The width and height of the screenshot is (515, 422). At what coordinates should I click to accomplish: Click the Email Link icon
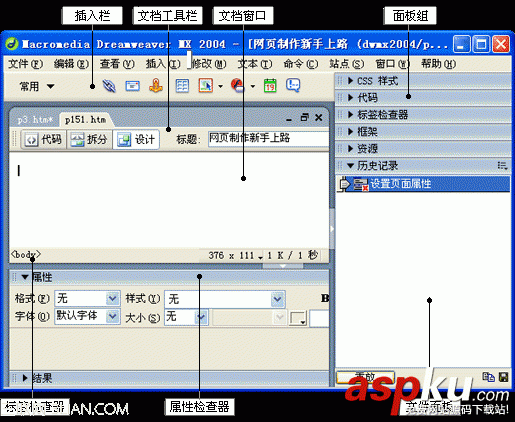(x=132, y=86)
